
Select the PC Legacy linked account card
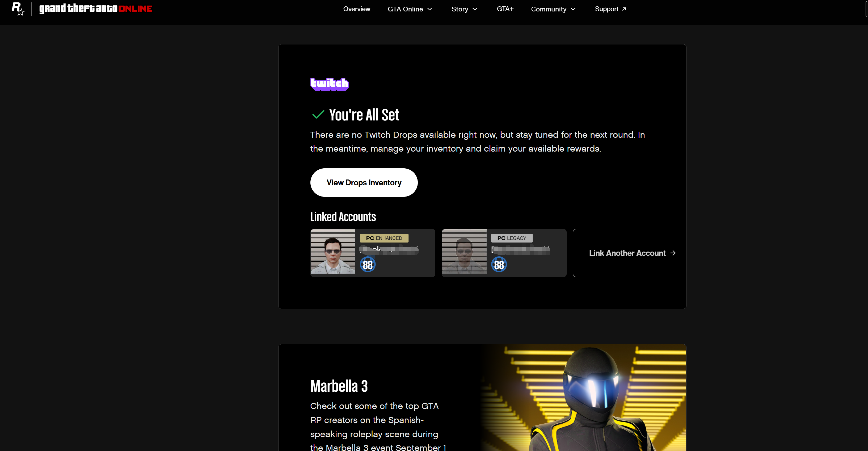(x=504, y=253)
